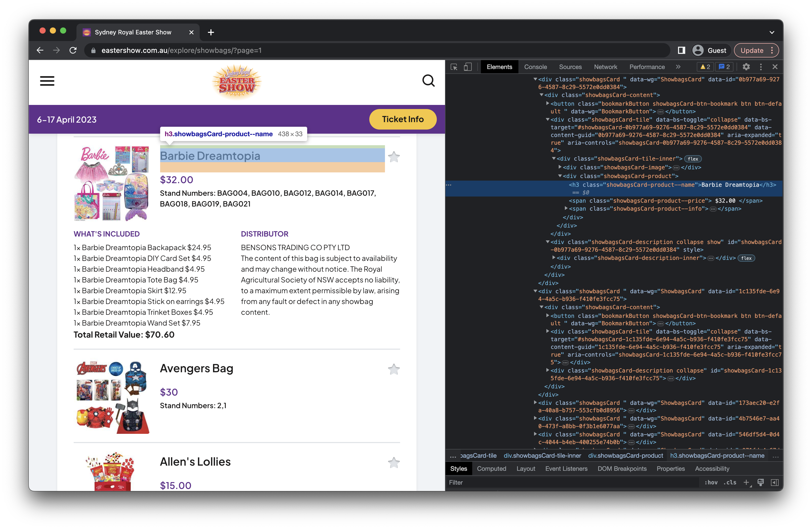This screenshot has height=529, width=812.
Task: Click the address bar URL
Action: (x=181, y=51)
